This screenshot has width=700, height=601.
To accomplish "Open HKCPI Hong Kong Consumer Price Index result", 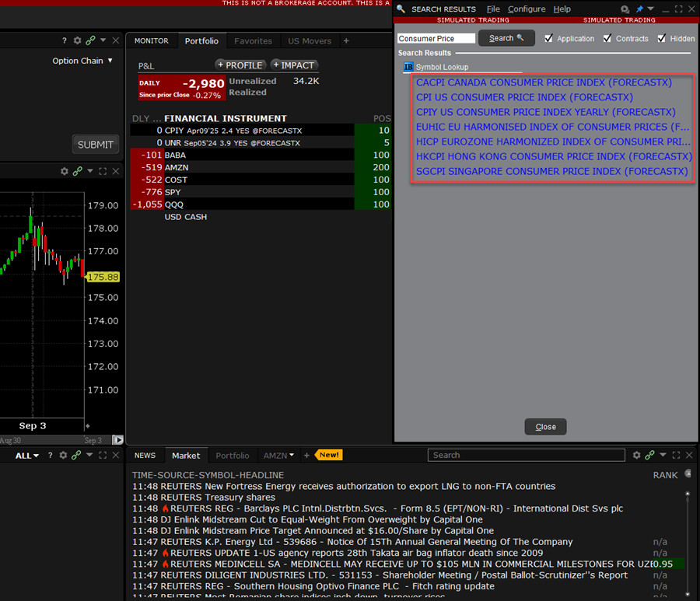I will 554,156.
